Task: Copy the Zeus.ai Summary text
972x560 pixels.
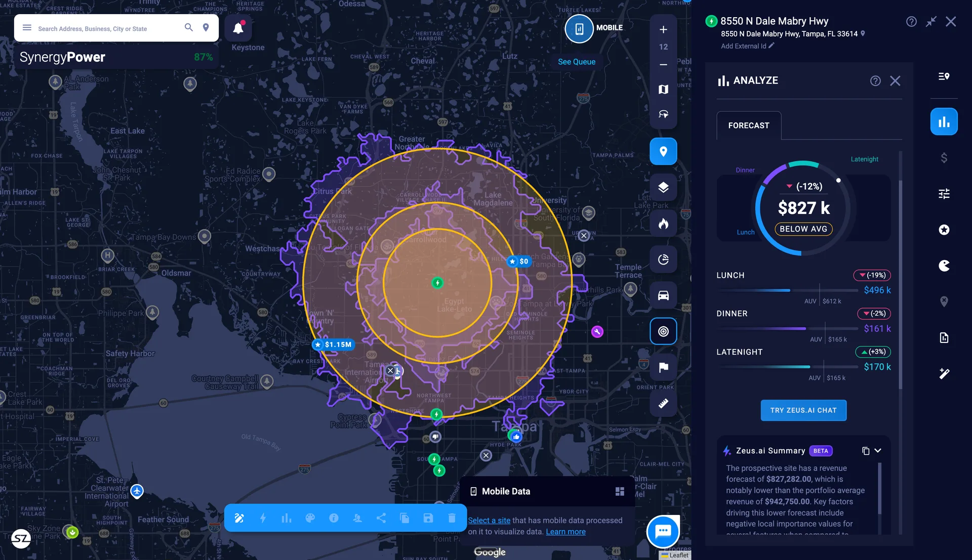Action: click(x=866, y=451)
